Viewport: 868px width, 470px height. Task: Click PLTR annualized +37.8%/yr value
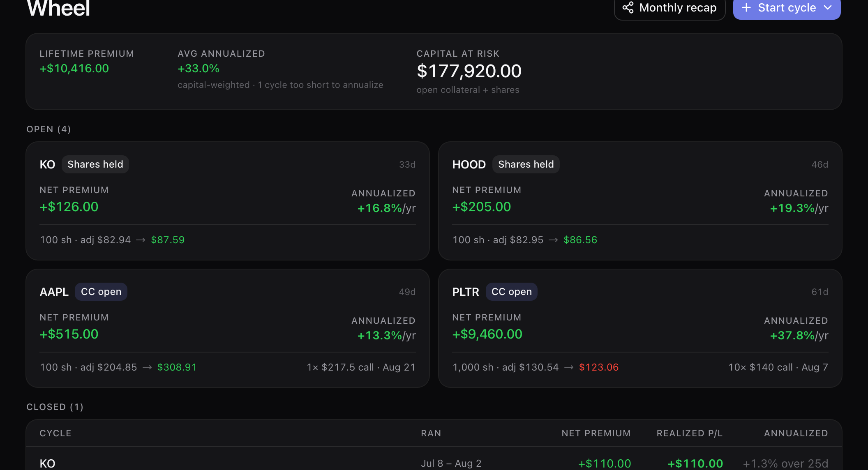[x=799, y=336]
